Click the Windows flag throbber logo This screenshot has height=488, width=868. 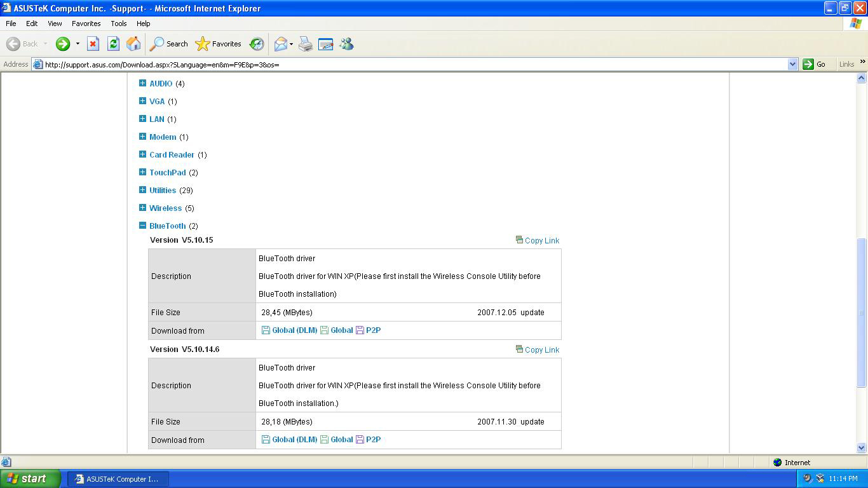tap(856, 24)
